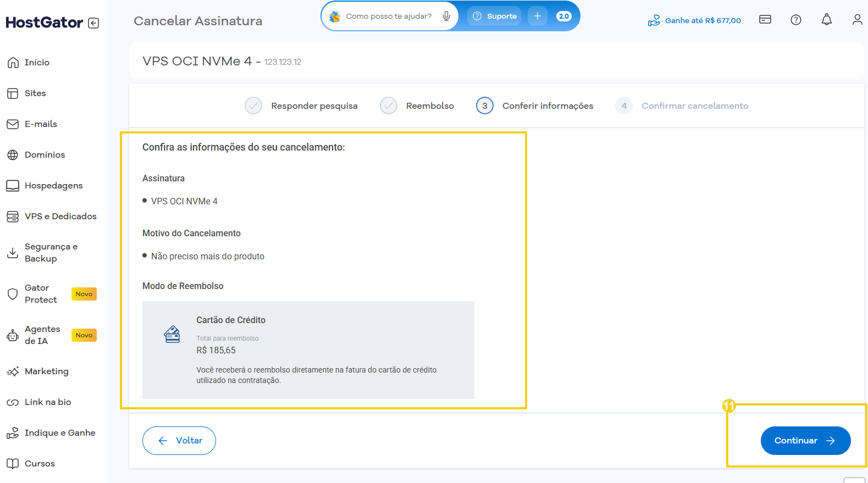Click the Segurança e Backup download icon

[x=13, y=253]
